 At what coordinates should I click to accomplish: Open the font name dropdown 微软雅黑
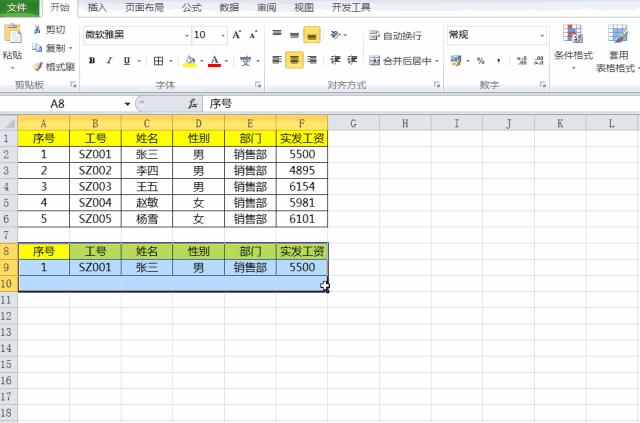pyautogui.click(x=187, y=36)
